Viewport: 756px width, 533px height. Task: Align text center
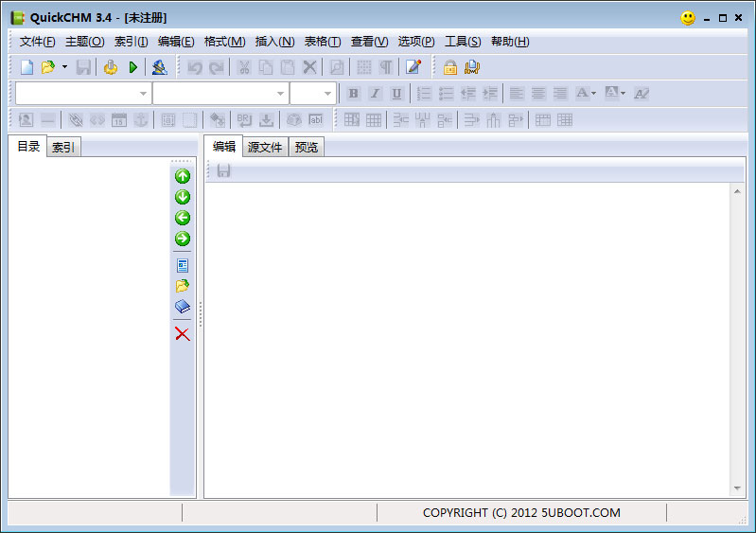[x=538, y=94]
